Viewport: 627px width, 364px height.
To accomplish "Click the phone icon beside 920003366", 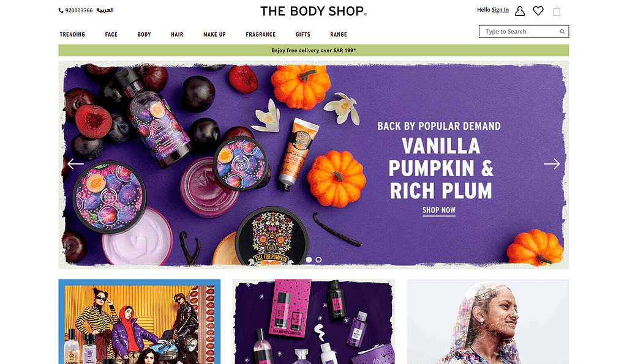I will [x=61, y=10].
